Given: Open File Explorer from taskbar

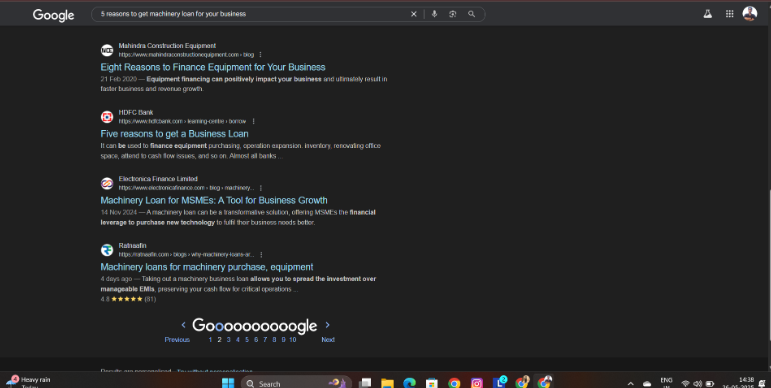Looking at the screenshot, I should 387,383.
